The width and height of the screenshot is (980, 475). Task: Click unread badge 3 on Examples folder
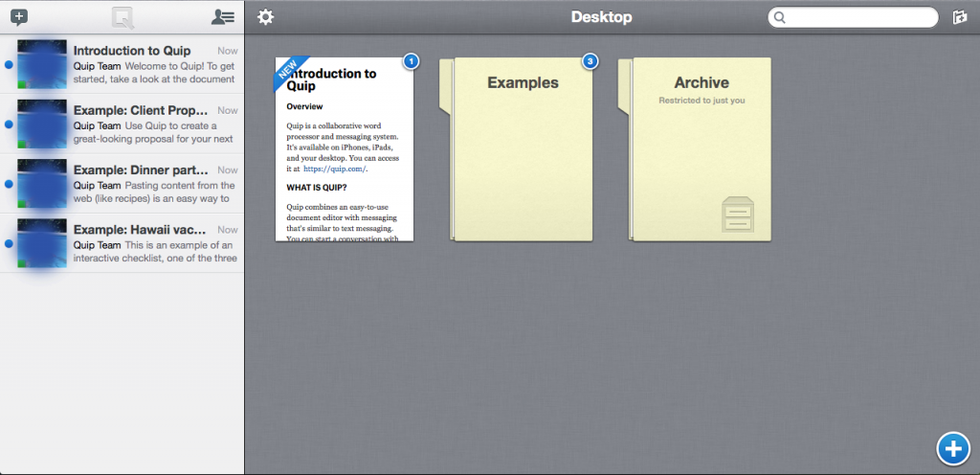(590, 60)
